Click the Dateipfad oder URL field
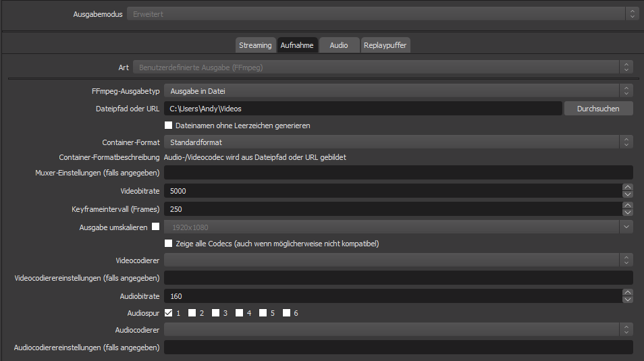Screen dimensions: 644x361 pos(363,109)
